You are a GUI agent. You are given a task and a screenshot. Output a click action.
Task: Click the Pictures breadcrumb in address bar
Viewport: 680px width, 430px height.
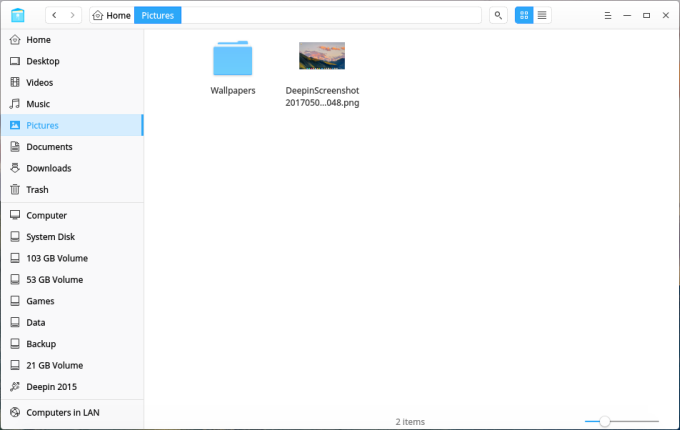tap(157, 16)
